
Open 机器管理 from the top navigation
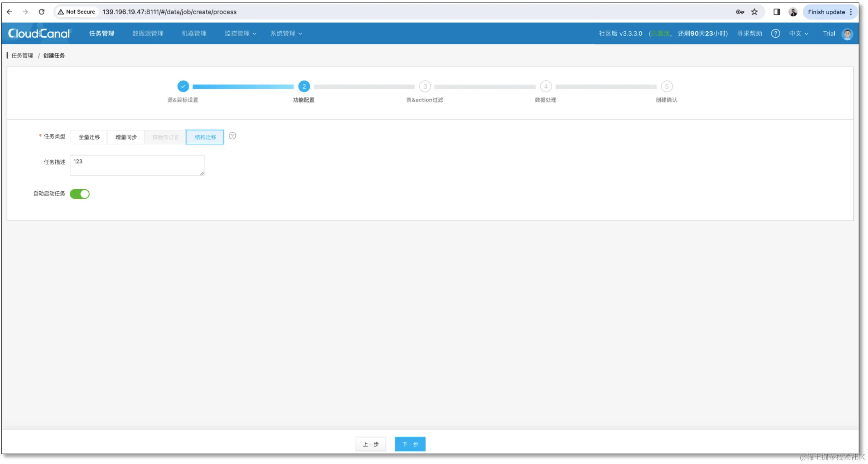tap(193, 33)
